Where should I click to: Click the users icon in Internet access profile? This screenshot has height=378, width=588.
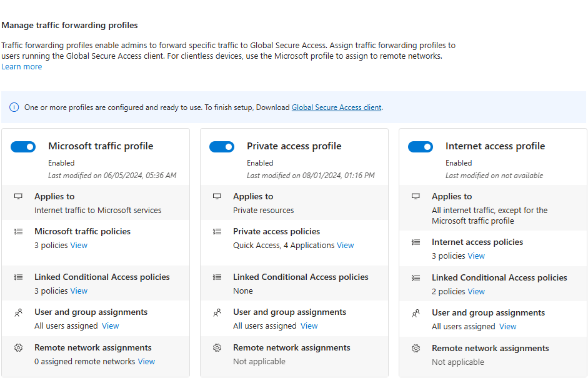(416, 313)
